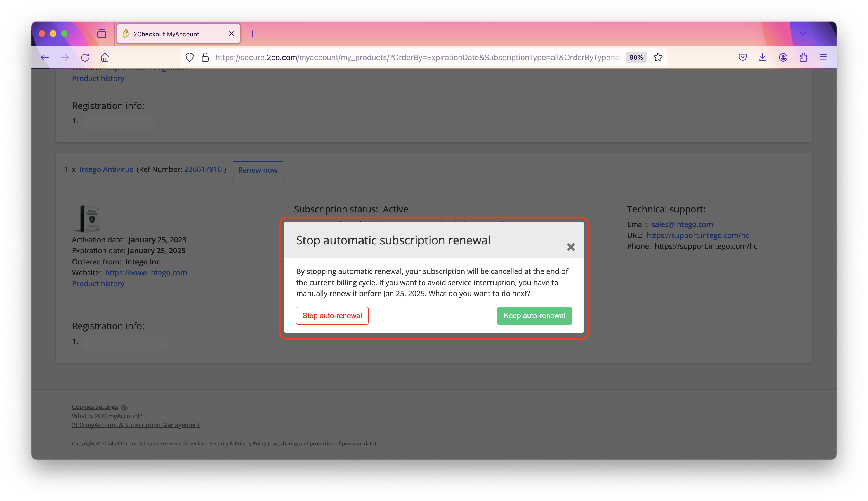The height and width of the screenshot is (501, 868).
Task: Open the Intego Antivirus product link
Action: click(106, 169)
